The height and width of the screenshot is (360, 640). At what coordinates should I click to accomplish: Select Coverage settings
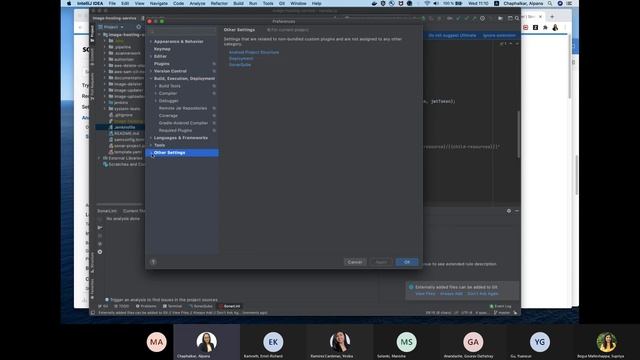(x=168, y=116)
